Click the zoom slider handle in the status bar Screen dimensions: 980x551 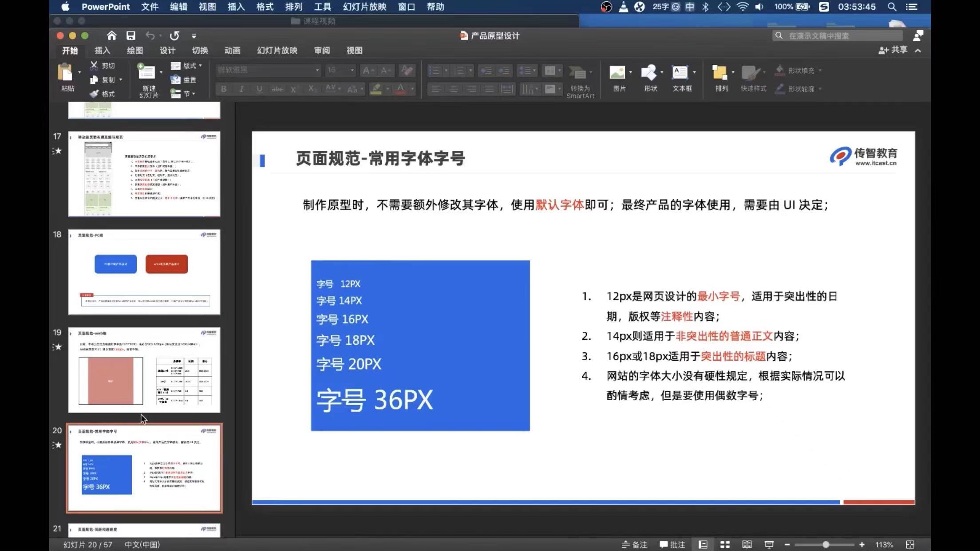826,544
